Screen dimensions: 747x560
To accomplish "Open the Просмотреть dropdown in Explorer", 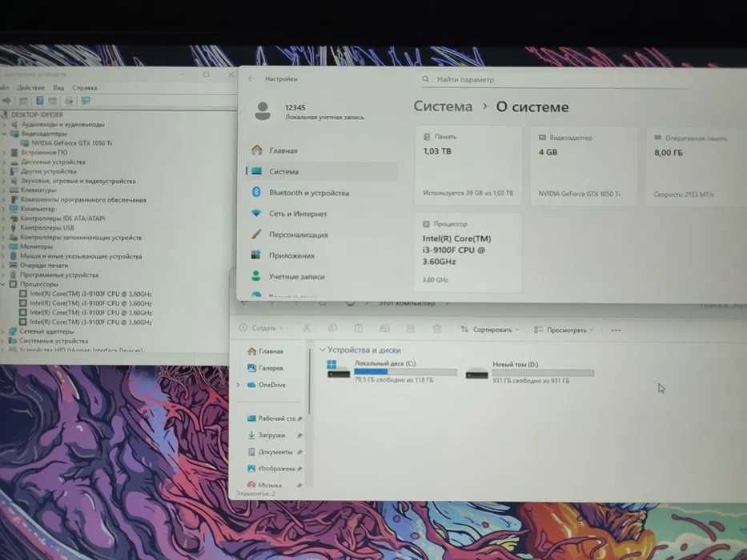I will [564, 330].
